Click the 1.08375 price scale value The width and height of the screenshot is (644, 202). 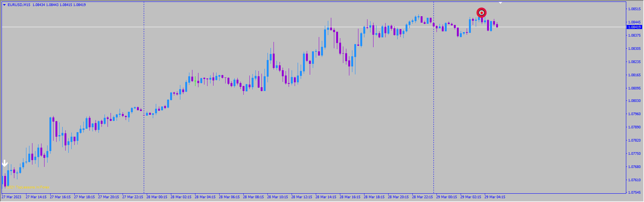click(635, 35)
